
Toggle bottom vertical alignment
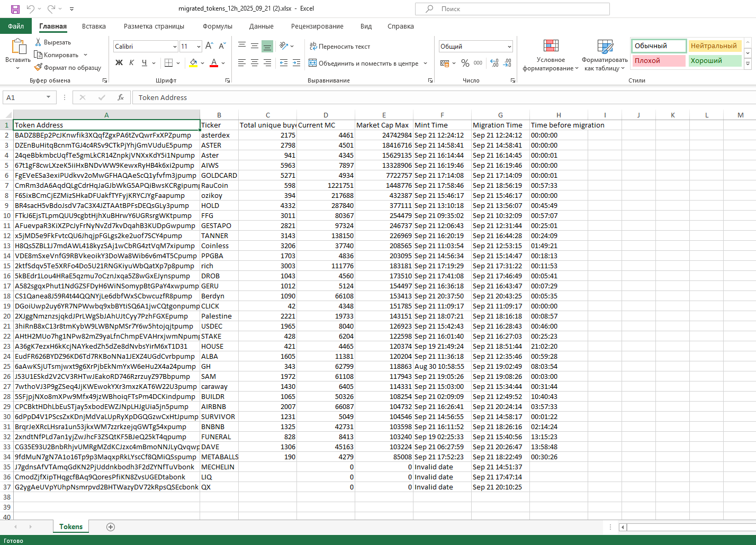coord(267,46)
